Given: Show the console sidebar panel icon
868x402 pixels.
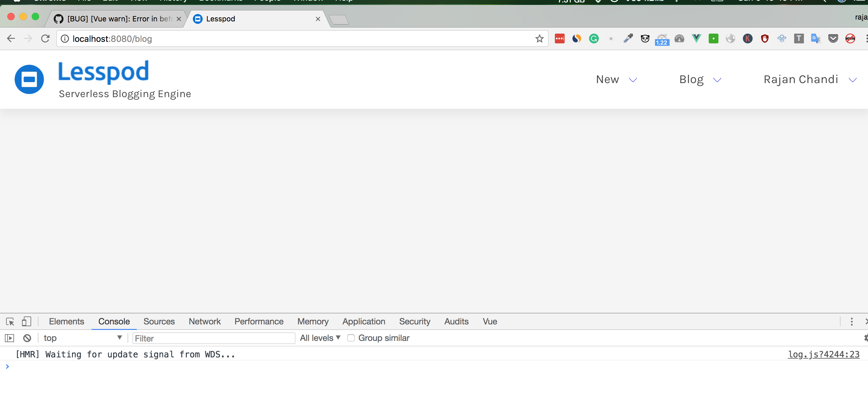Looking at the screenshot, I should [9, 338].
